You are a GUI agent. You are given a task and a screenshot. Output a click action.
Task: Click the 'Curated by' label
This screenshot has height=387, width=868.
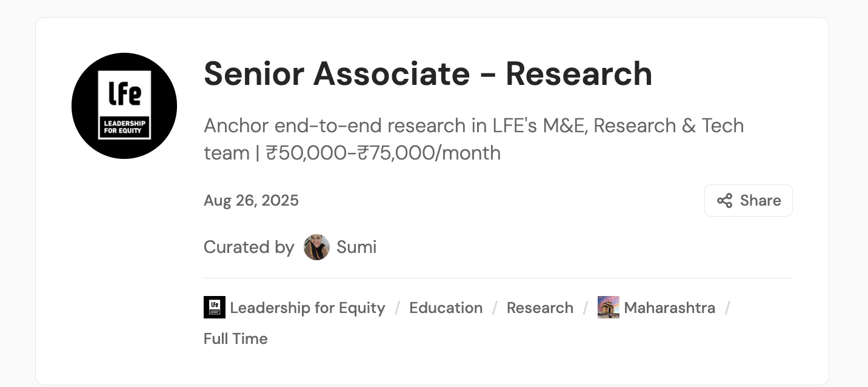click(249, 247)
